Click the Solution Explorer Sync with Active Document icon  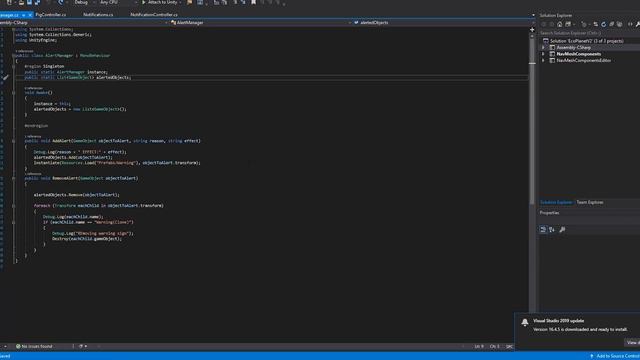[x=596, y=24]
